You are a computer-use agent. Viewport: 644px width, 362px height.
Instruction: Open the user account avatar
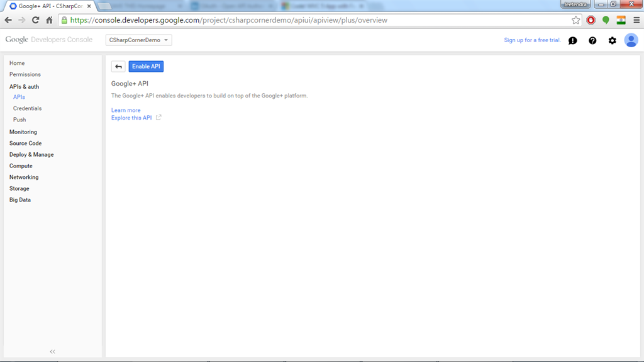[631, 40]
